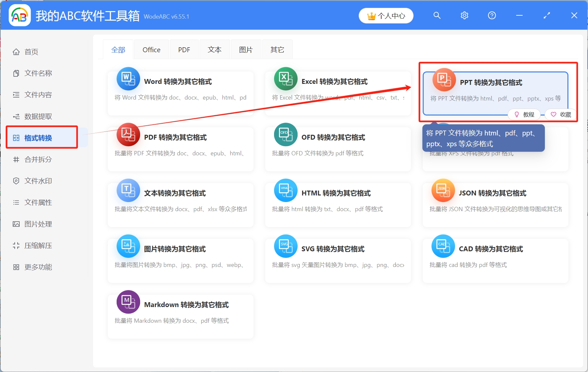Select the Excel conversion tool icon

click(x=286, y=79)
